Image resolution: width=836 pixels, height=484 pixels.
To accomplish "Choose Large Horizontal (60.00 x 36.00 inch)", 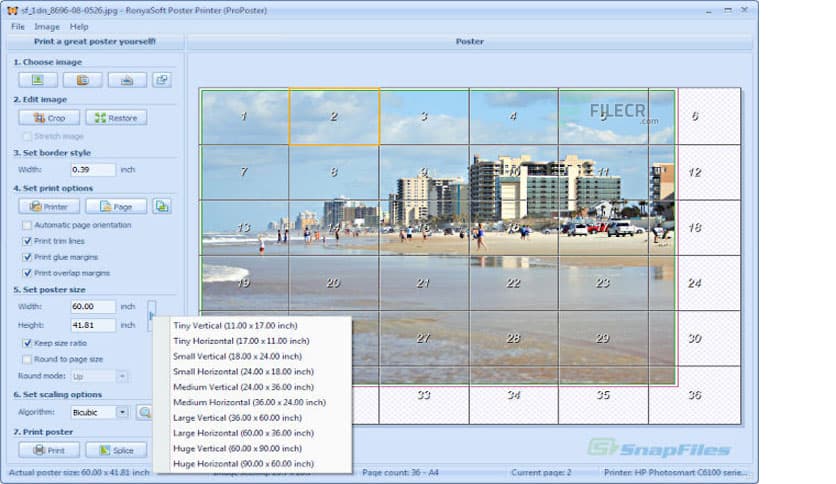I will pos(253,433).
